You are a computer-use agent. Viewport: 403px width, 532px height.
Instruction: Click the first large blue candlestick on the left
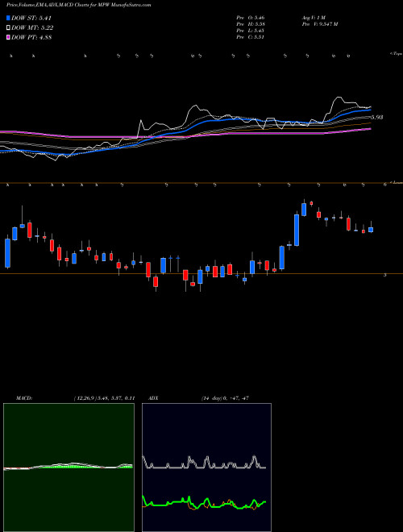coord(7,253)
